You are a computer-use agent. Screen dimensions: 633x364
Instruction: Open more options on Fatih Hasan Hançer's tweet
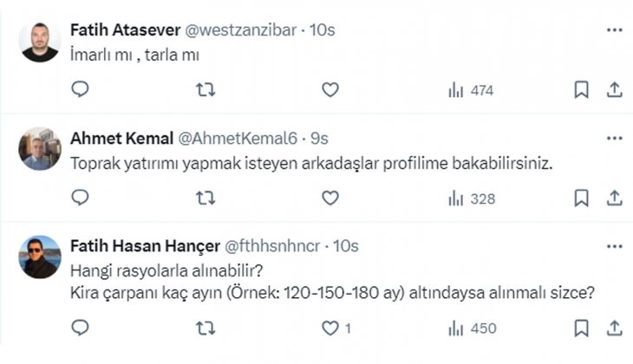(x=614, y=246)
